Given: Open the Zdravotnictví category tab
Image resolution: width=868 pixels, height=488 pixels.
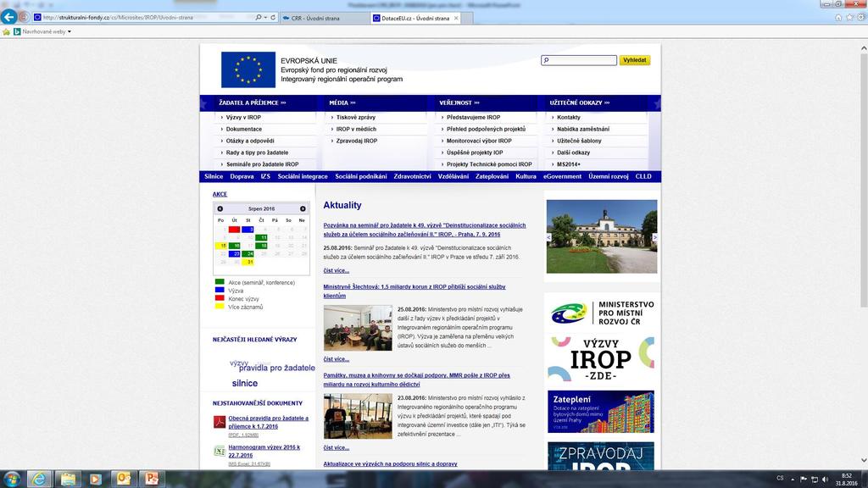Looking at the screenshot, I should (412, 176).
